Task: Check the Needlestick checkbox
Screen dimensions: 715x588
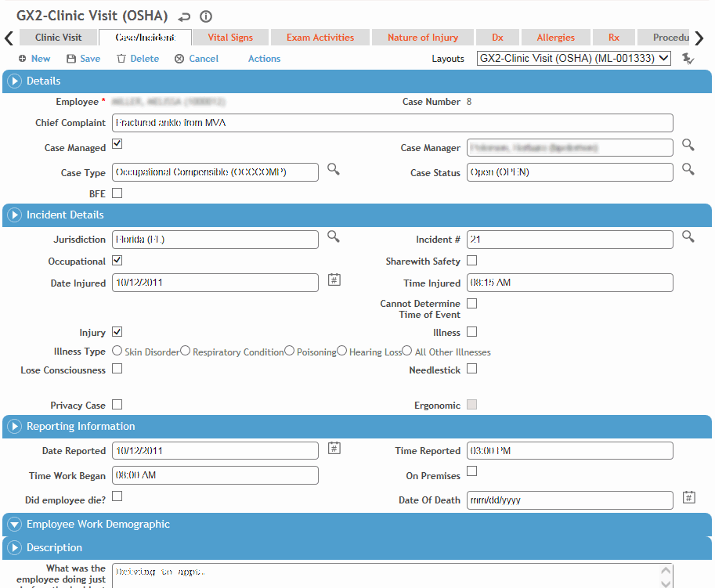Action: pos(472,368)
